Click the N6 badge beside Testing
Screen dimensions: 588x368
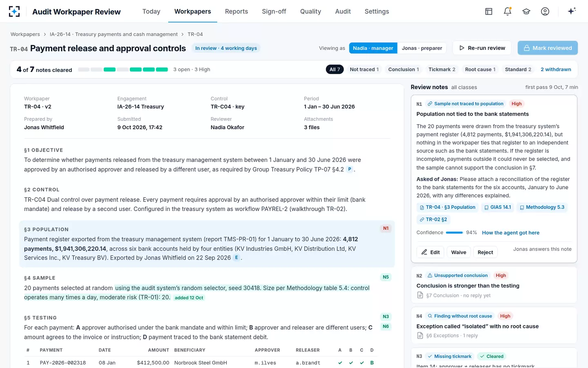click(x=386, y=327)
